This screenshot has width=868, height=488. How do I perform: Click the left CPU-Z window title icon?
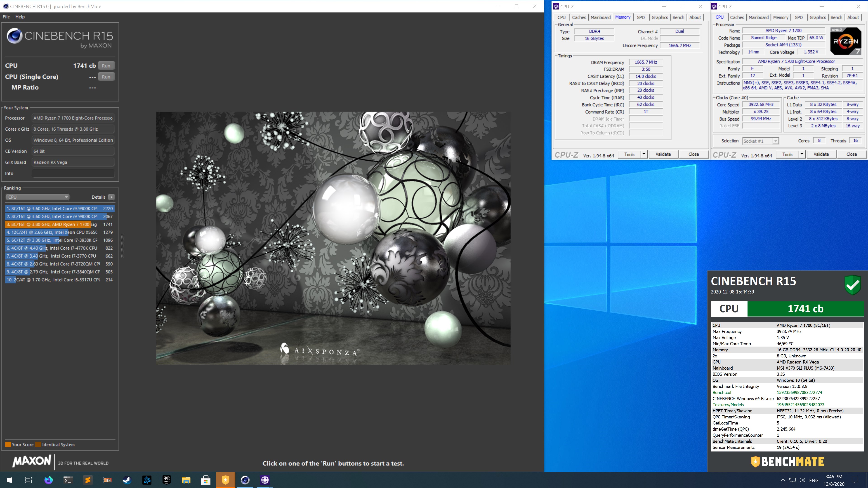coord(556,6)
